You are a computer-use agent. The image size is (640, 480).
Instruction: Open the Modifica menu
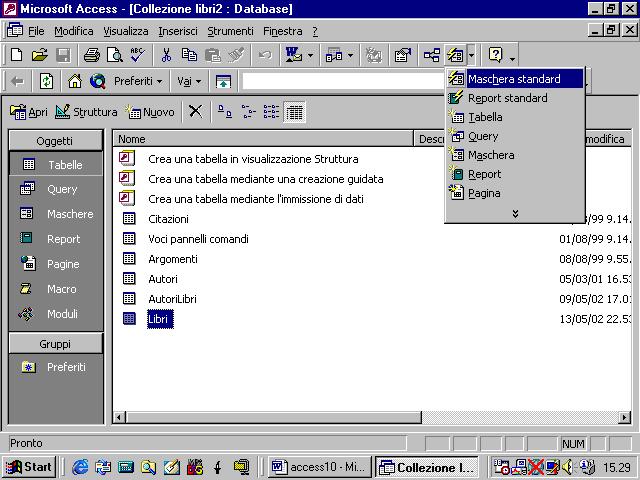(x=73, y=31)
